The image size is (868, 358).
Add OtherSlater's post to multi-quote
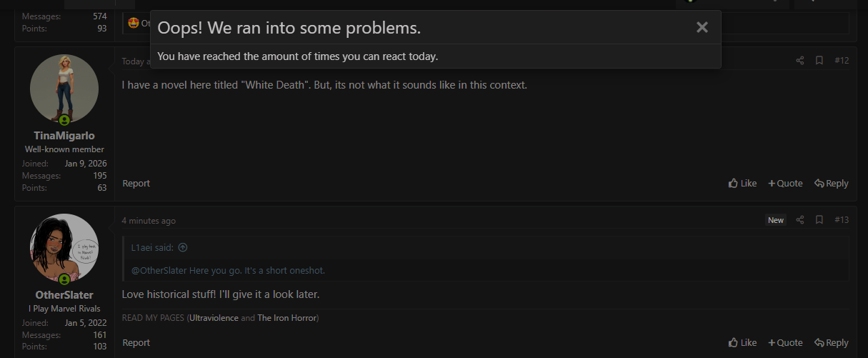785,343
